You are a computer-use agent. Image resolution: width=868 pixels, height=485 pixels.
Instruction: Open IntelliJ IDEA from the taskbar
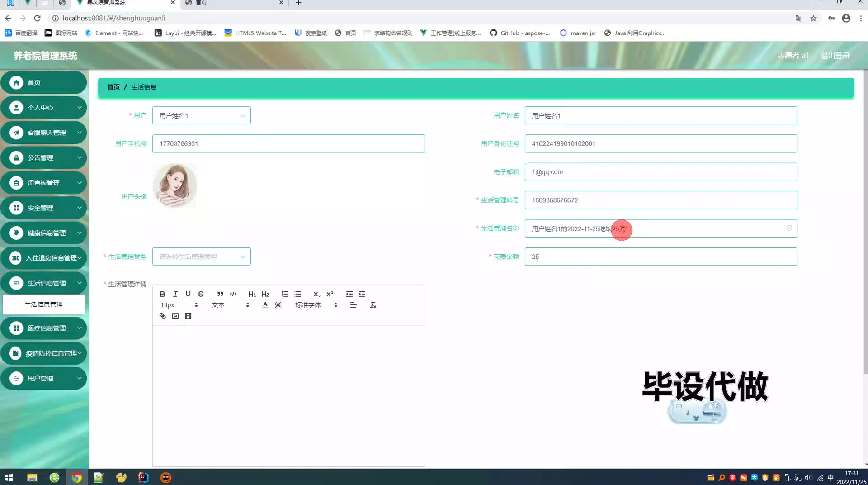(143, 477)
